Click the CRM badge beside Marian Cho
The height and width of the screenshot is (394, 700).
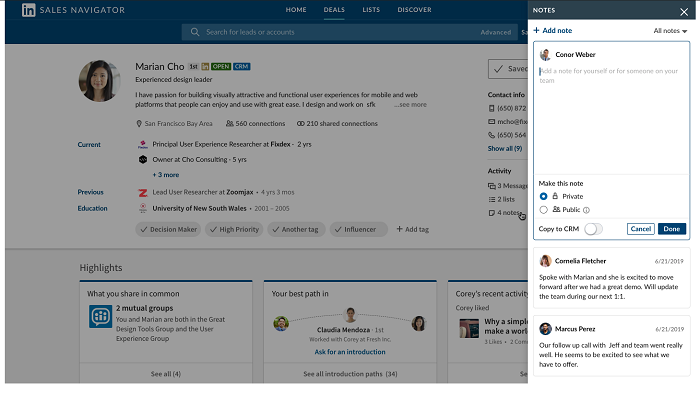click(242, 66)
